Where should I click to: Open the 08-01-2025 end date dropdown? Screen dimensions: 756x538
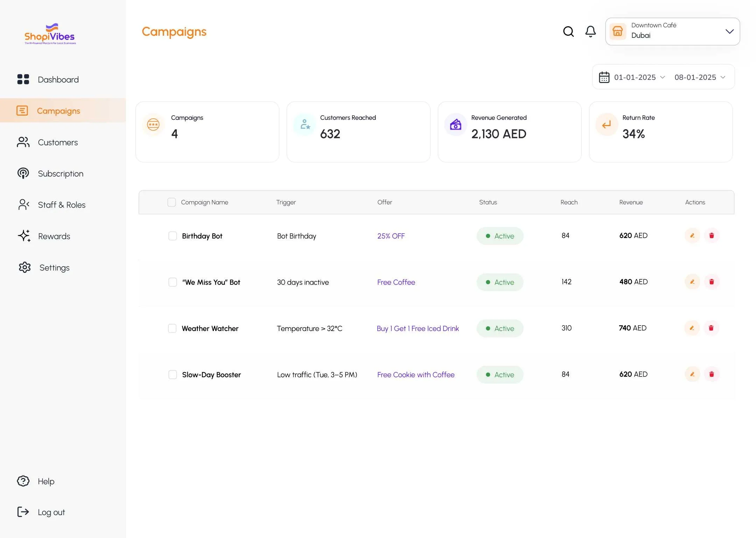[700, 77]
